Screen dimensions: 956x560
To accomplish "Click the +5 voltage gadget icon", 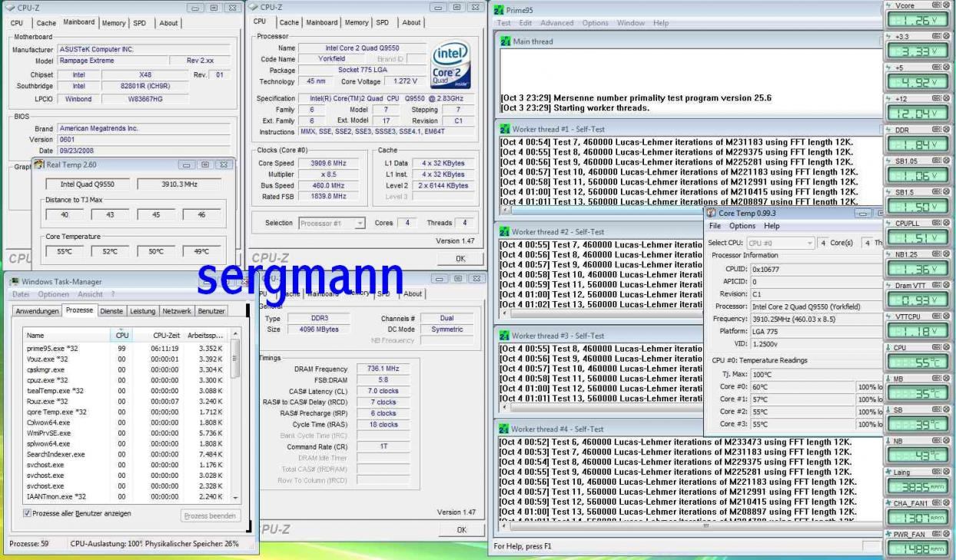I will coord(889,68).
